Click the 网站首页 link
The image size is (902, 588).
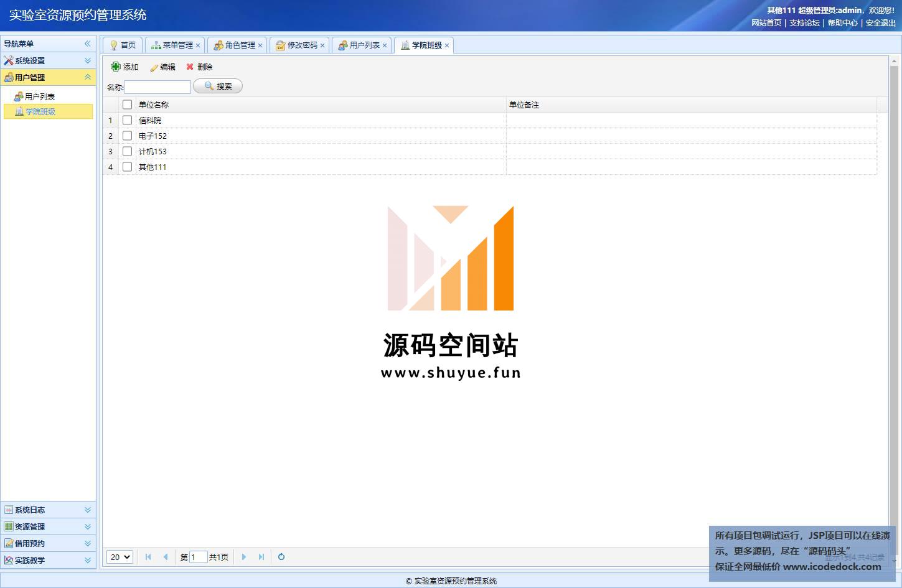pos(766,23)
